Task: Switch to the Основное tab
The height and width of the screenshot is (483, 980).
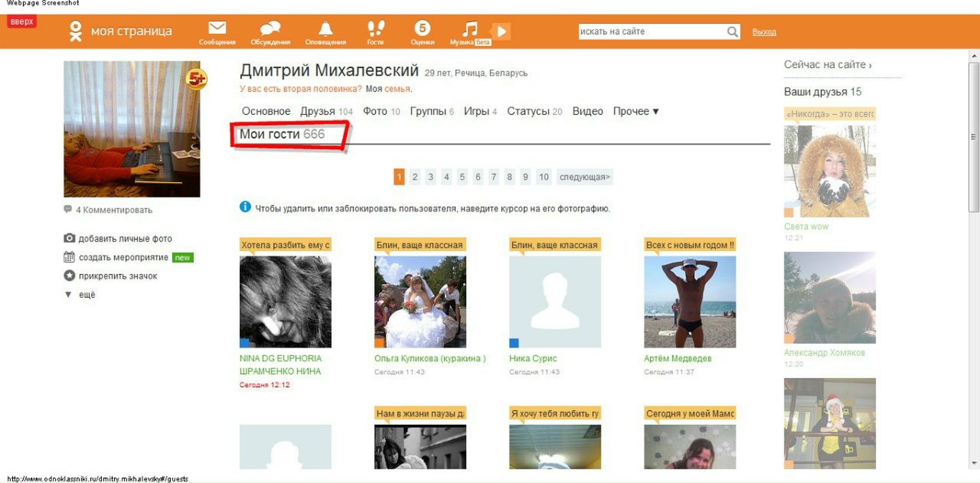Action: pyautogui.click(x=266, y=111)
